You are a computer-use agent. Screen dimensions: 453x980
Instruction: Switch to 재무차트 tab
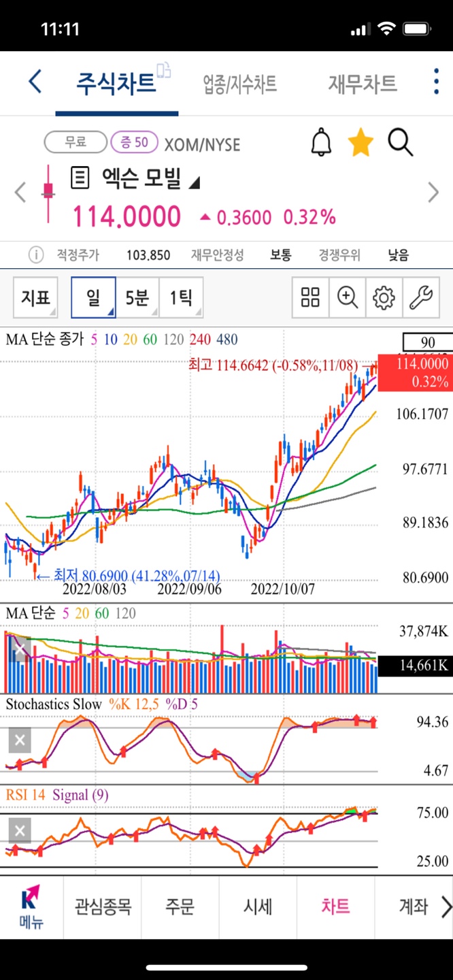click(x=363, y=84)
